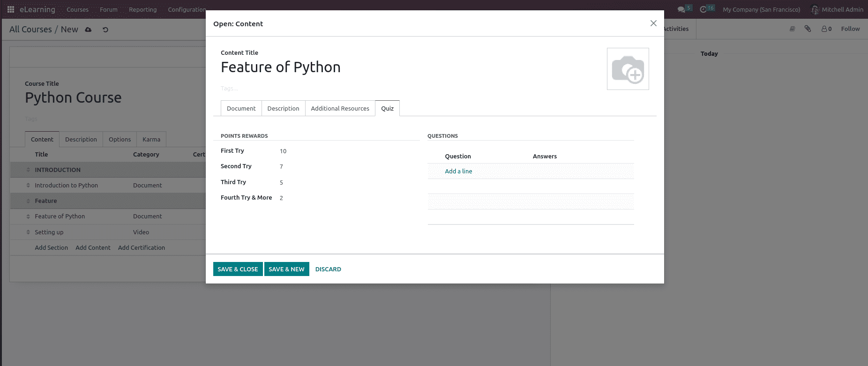The image size is (868, 366).
Task: Click drag handle of Introduction to Python row
Action: tap(28, 186)
